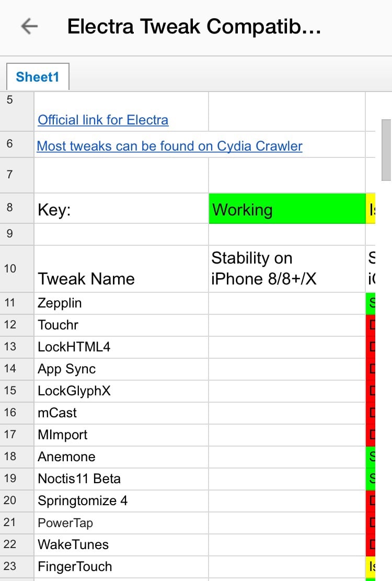The height and width of the screenshot is (581, 392).
Task: Select row 12 header
Action: coord(10,325)
